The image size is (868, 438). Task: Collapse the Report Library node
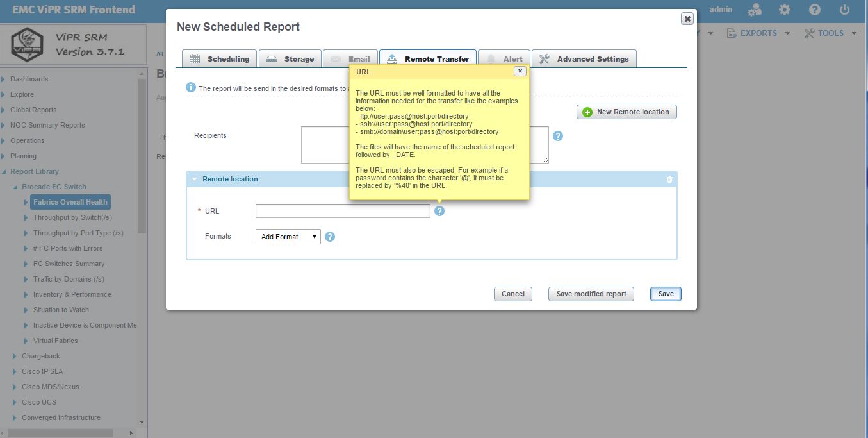3,171
